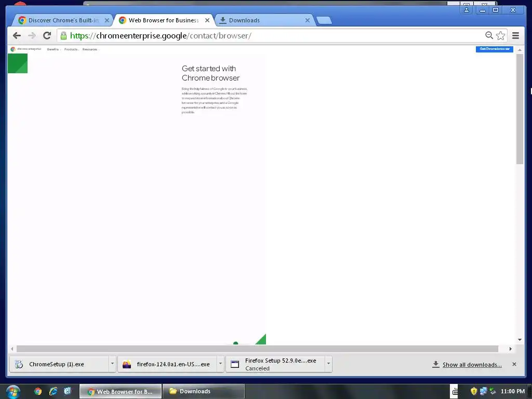Click the Get Chrome browser button

point(495,49)
